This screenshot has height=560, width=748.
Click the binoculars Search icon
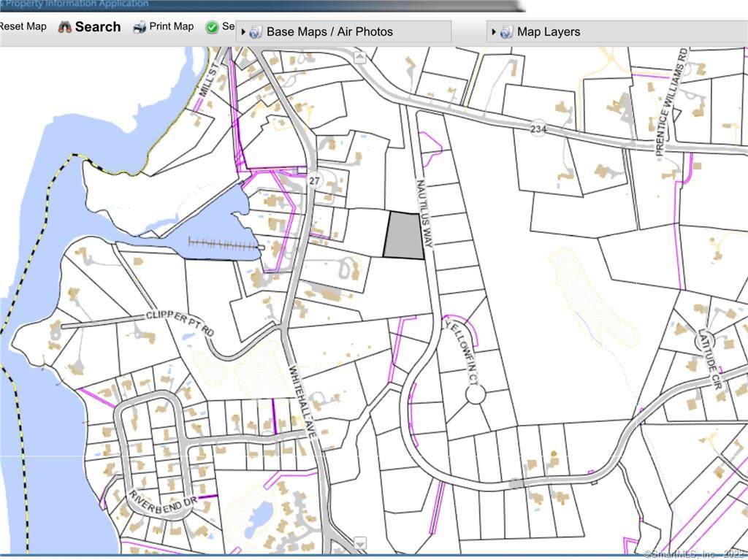click(64, 27)
